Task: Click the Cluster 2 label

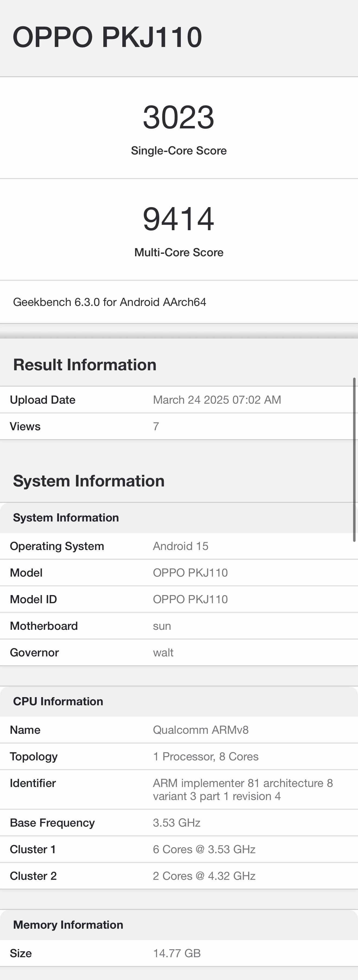Action: click(x=33, y=876)
